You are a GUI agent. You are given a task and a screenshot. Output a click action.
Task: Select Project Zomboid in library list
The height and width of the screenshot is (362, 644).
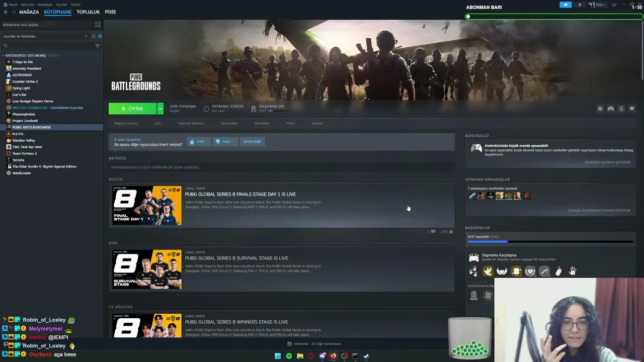click(25, 121)
